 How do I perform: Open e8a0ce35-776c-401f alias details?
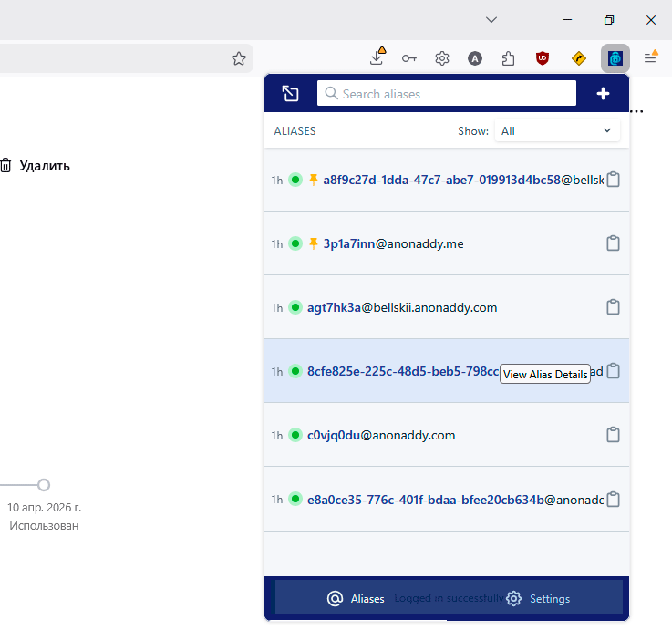pyautogui.click(x=455, y=500)
